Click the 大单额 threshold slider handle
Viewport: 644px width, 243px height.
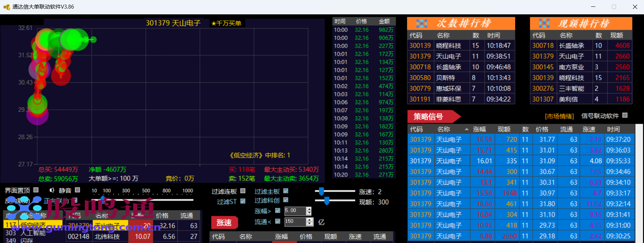(103, 199)
